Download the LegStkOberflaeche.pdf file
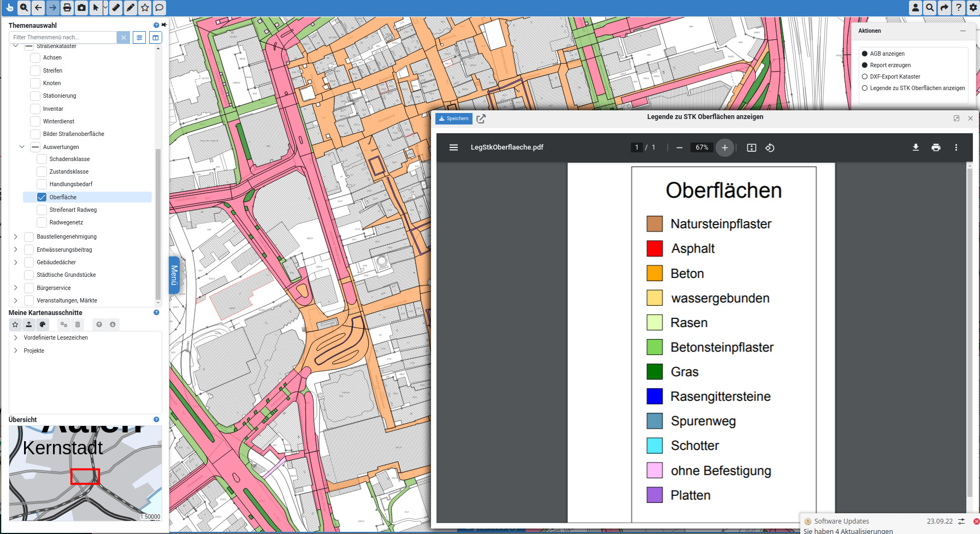 (916, 147)
